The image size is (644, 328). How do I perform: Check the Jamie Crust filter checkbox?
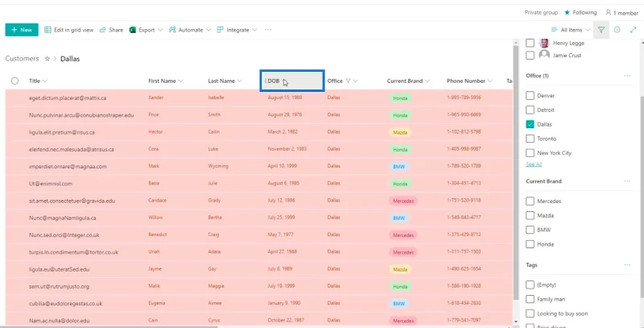coord(530,55)
